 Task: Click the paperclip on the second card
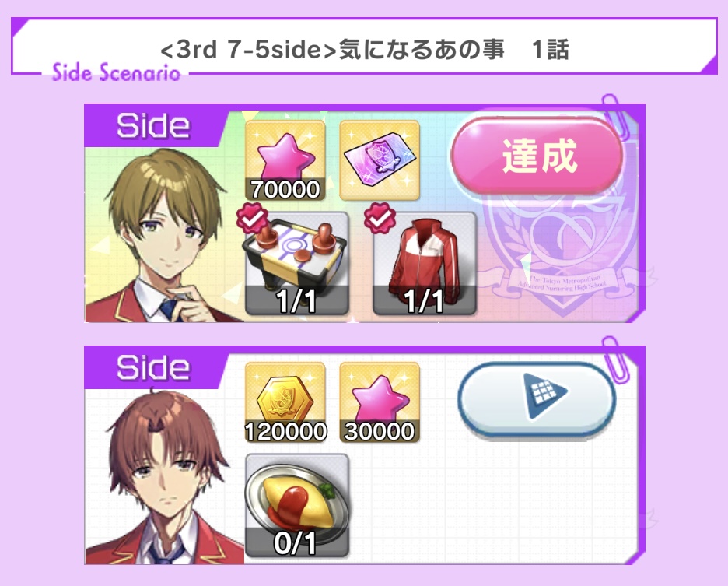pos(614,359)
